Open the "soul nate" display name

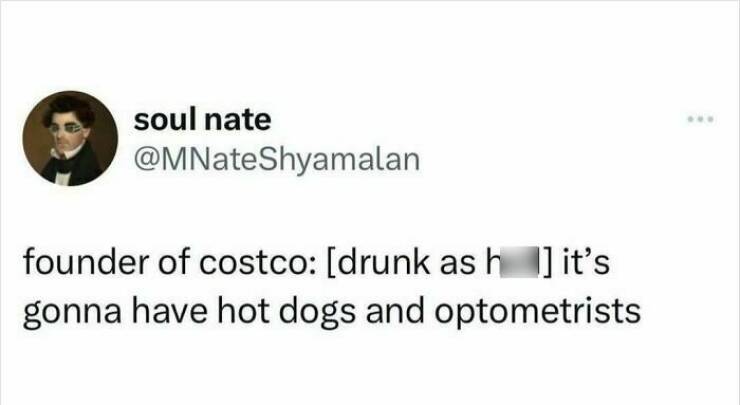[202, 120]
